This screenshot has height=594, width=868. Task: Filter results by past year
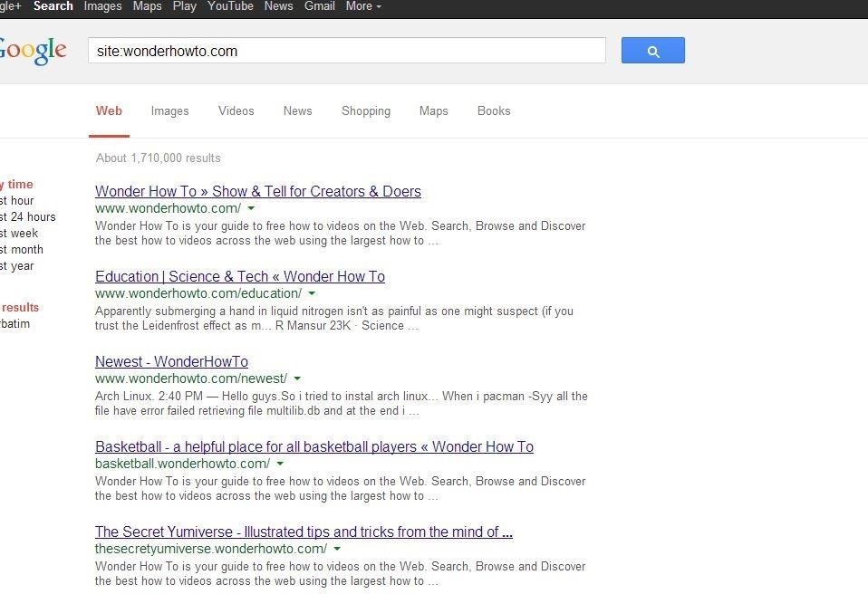tap(16, 266)
